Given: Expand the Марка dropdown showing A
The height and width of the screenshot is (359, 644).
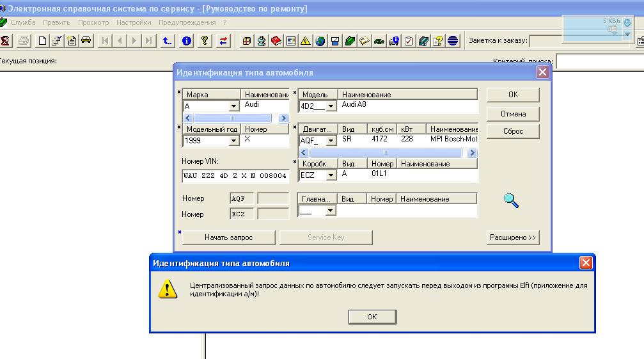Looking at the screenshot, I should (233, 106).
